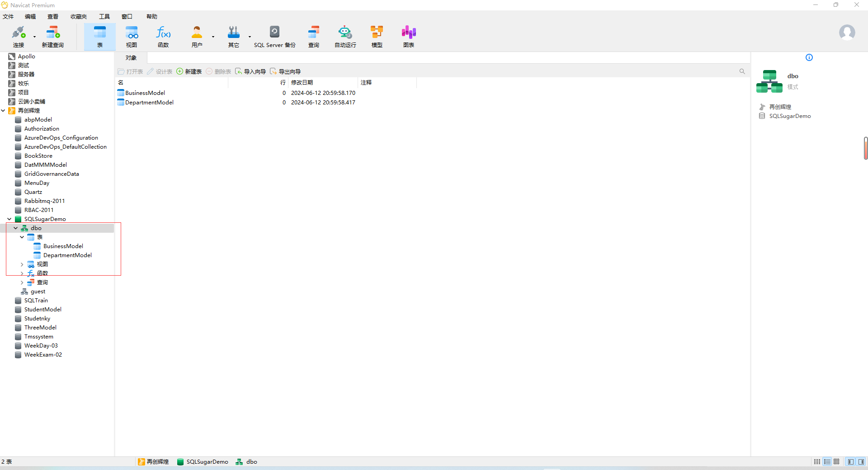Viewport: 868px width, 470px height.
Task: Select the BookStore database
Action: pos(38,155)
